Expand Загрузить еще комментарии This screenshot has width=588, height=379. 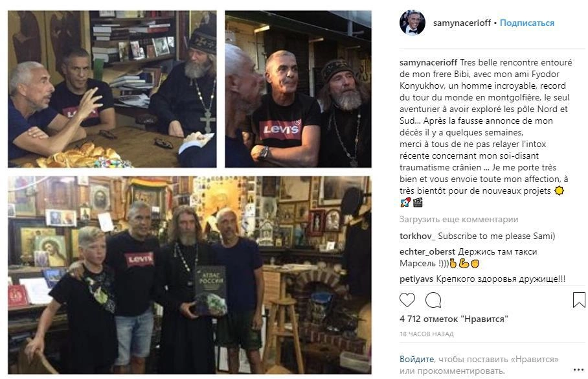458,220
